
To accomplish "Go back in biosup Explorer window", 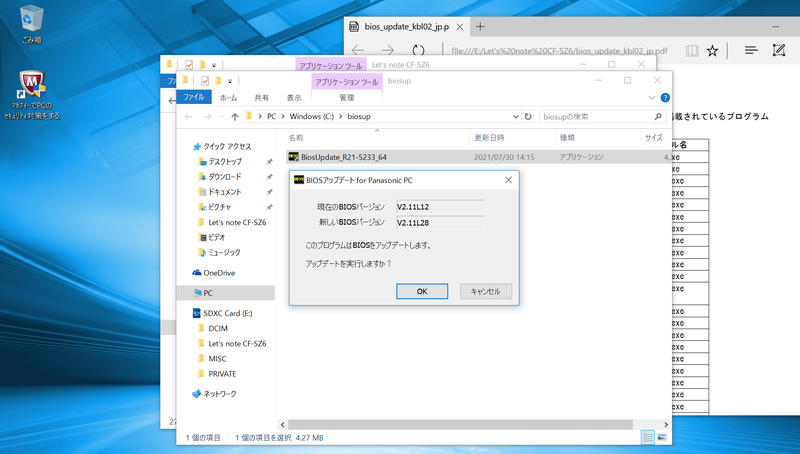I will tap(188, 116).
